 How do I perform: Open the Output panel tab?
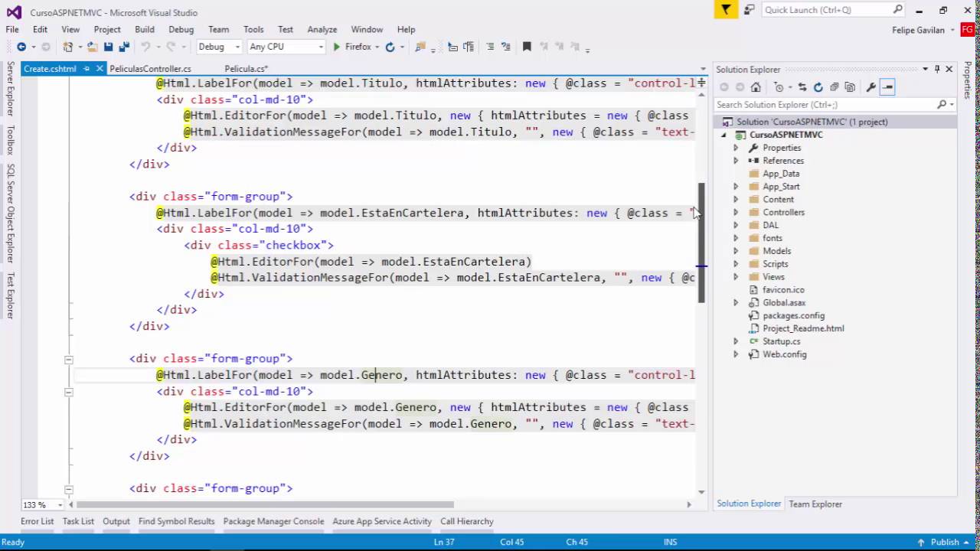tap(116, 521)
